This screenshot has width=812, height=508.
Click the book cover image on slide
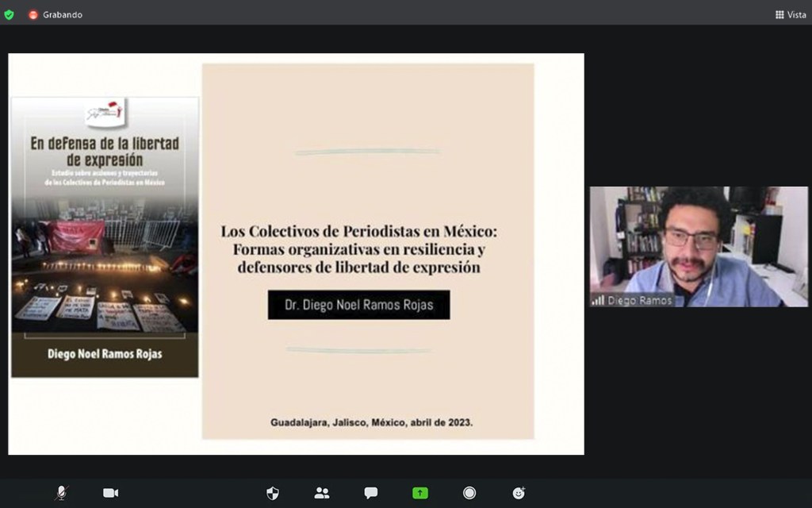tap(105, 237)
